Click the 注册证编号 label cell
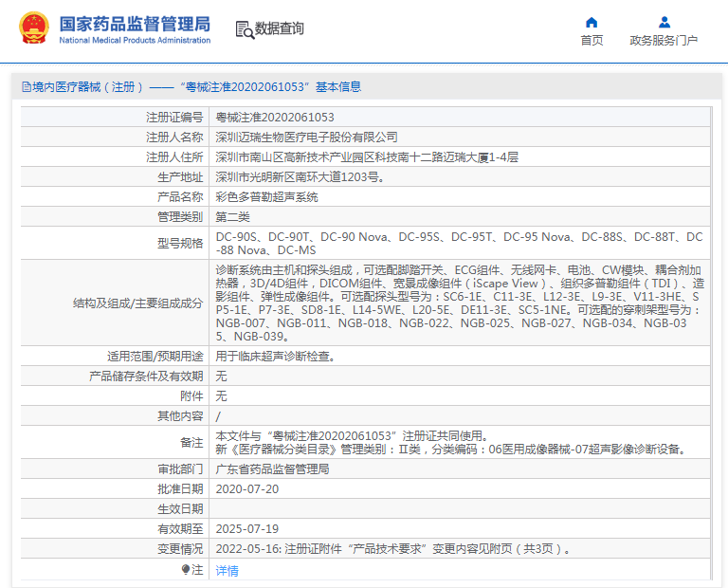728x588 pixels. [174, 118]
